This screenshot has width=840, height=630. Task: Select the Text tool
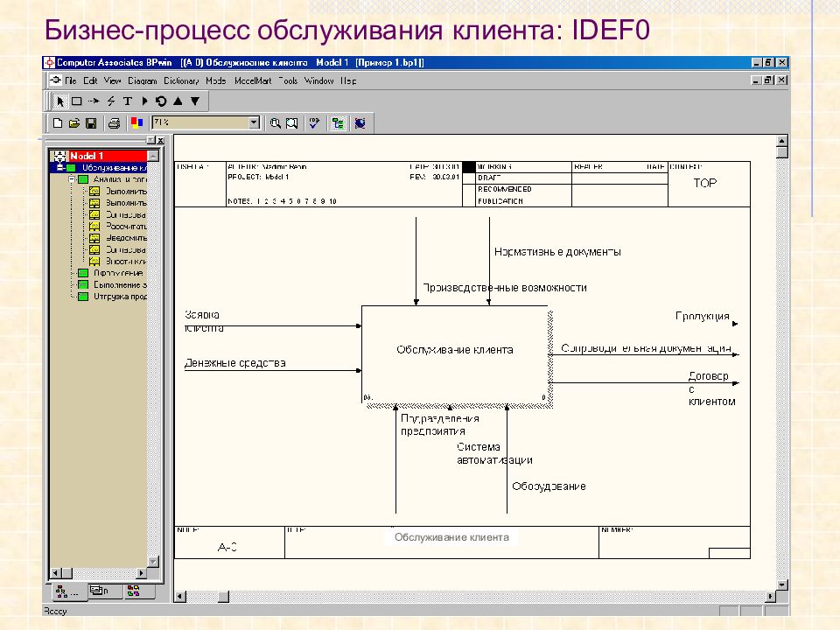pyautogui.click(x=128, y=101)
